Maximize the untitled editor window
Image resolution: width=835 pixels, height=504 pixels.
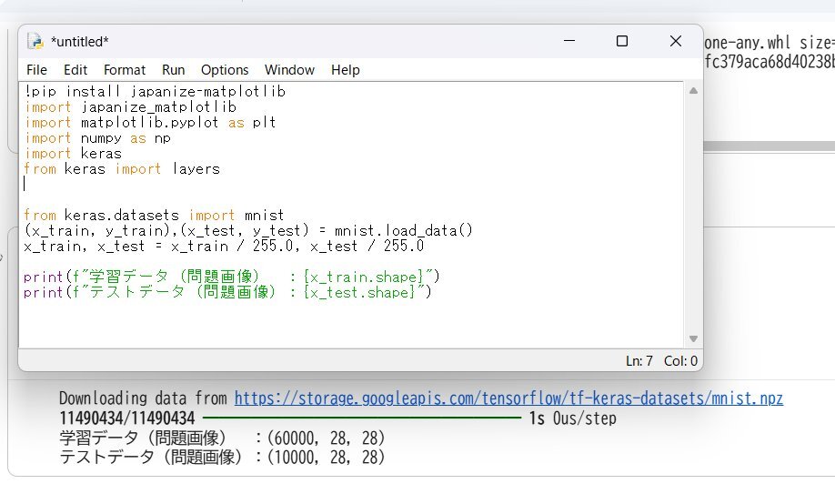(622, 42)
